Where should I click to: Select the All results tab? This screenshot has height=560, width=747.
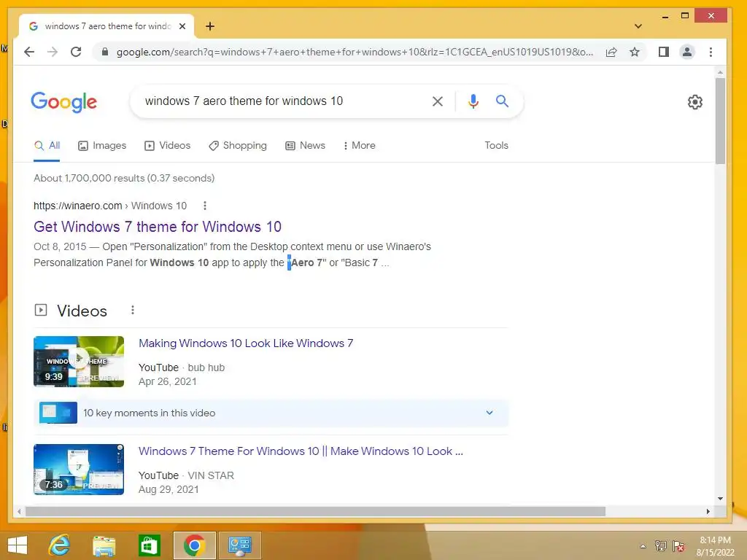[x=47, y=146]
